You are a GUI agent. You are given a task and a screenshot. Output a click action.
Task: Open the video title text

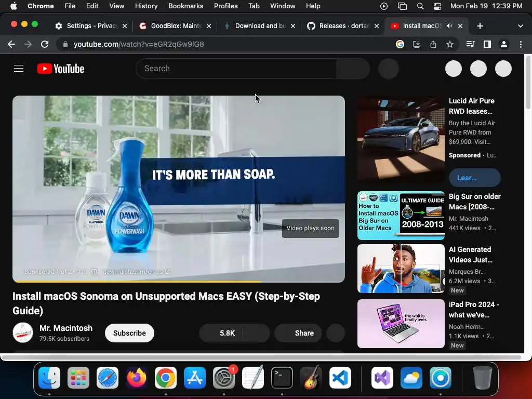tap(166, 303)
